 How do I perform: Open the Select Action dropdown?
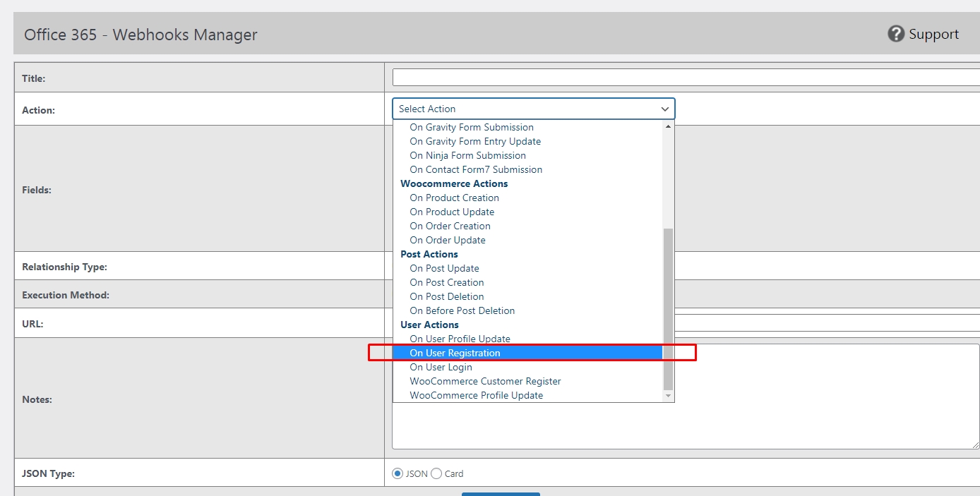tap(534, 109)
